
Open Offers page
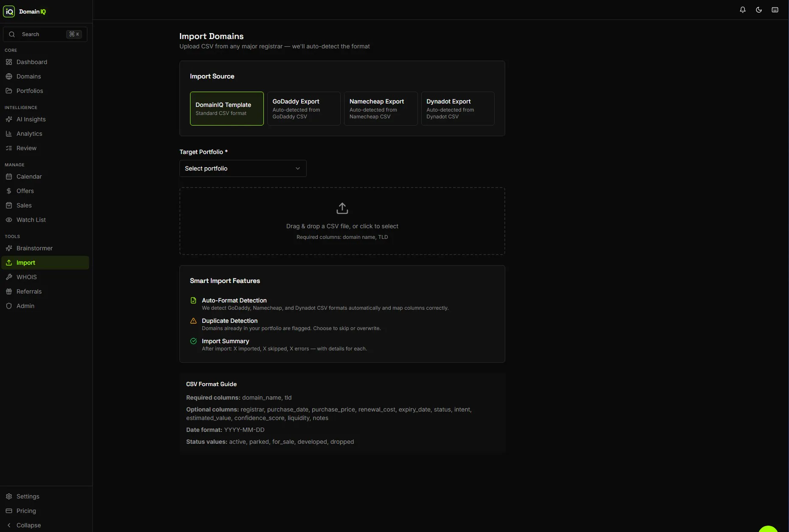coord(45,191)
